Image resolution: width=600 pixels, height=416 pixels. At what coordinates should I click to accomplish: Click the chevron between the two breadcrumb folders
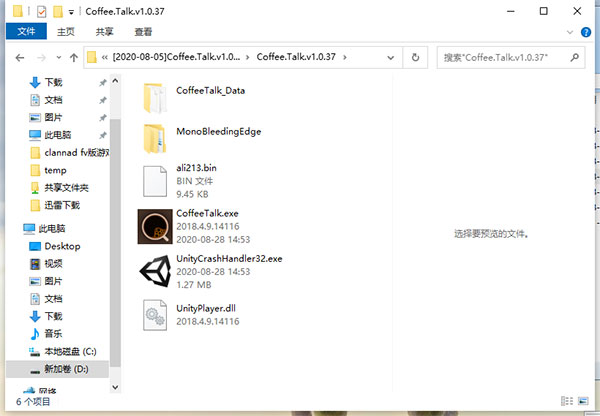pyautogui.click(x=248, y=57)
